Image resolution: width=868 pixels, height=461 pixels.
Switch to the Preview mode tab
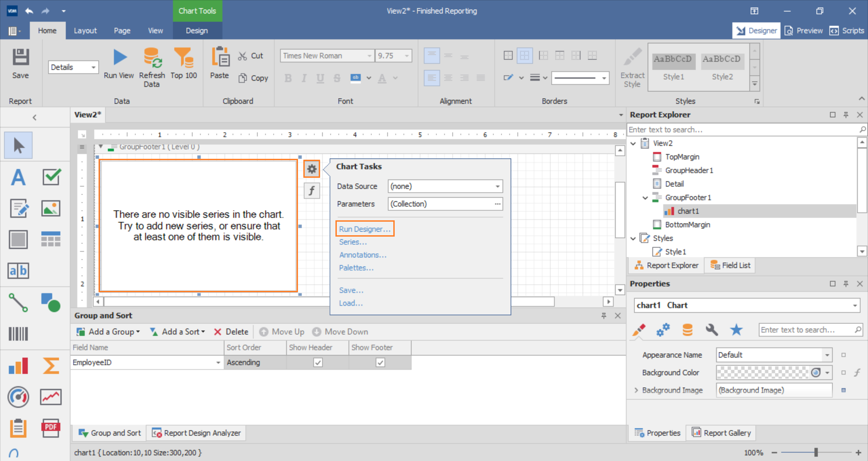tap(804, 31)
